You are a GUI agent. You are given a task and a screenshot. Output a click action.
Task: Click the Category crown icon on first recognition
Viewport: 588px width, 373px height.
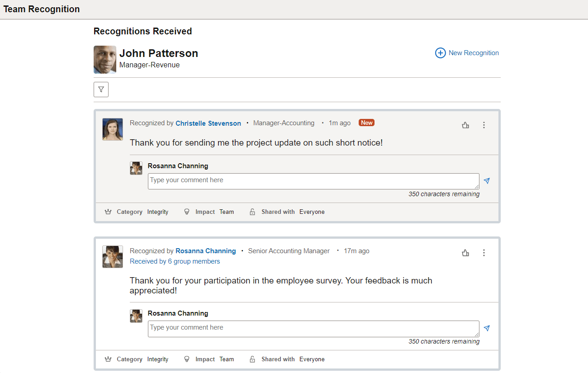pos(108,211)
